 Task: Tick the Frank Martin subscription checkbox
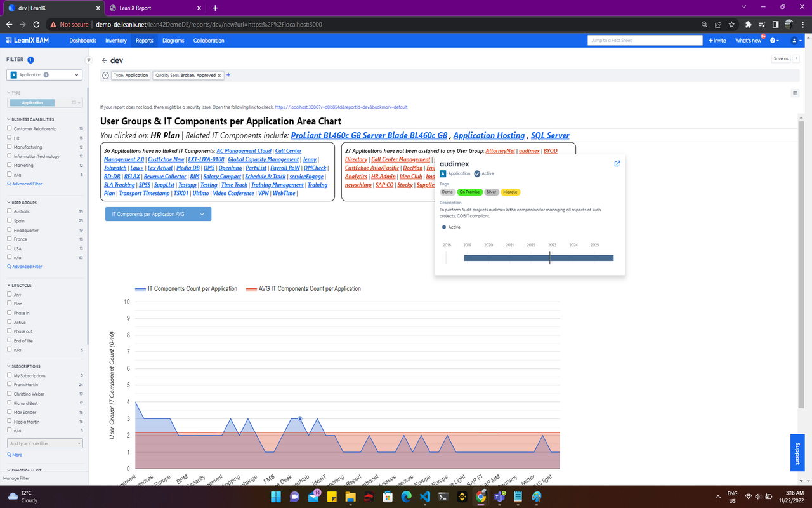pyautogui.click(x=10, y=385)
